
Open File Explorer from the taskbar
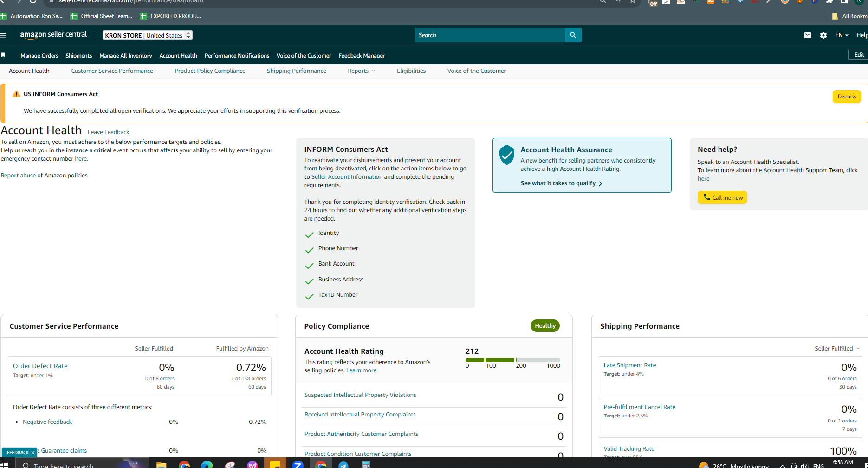(x=161, y=465)
